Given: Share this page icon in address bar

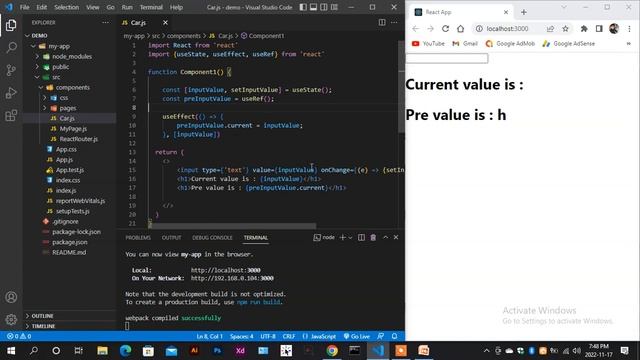Looking at the screenshot, I should click(550, 29).
